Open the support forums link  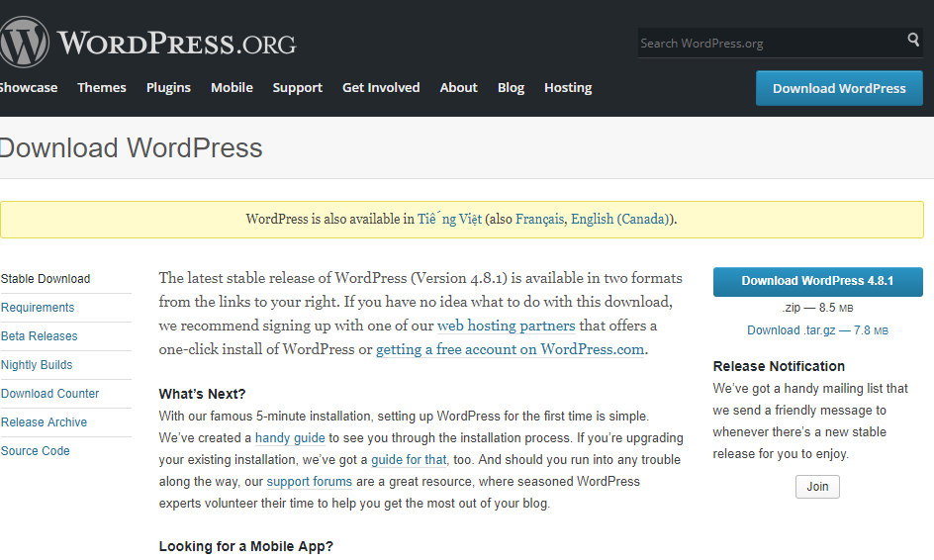309,482
